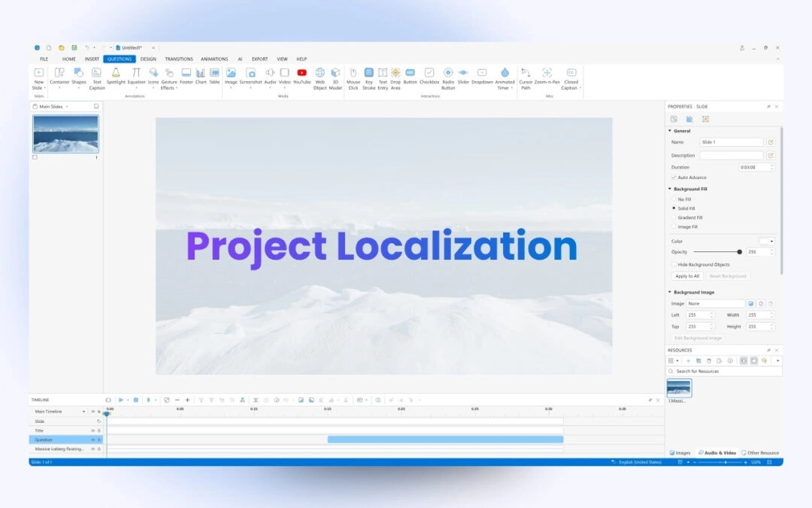Collapse the General properties section
The height and width of the screenshot is (508, 812).
(x=670, y=131)
